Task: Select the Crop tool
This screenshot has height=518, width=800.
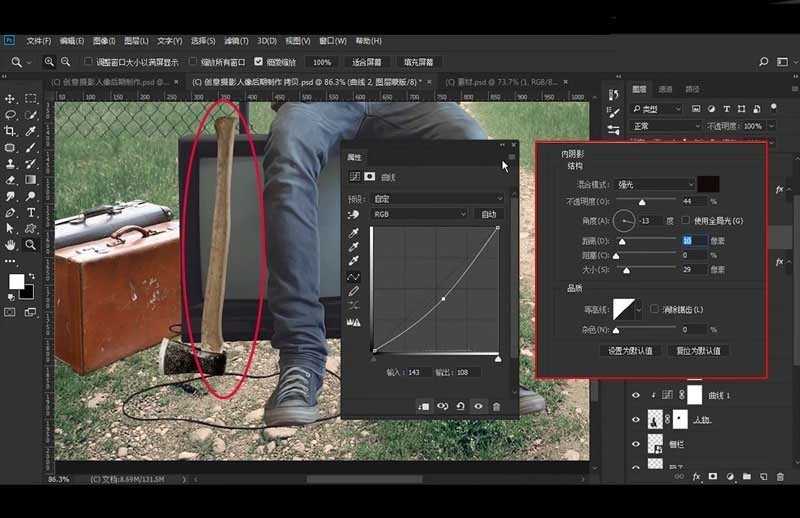Action: [10, 131]
